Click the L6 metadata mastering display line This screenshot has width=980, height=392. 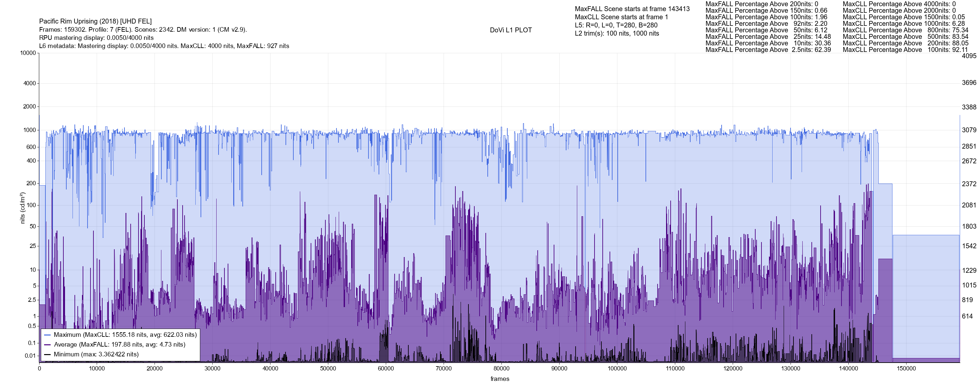(164, 46)
